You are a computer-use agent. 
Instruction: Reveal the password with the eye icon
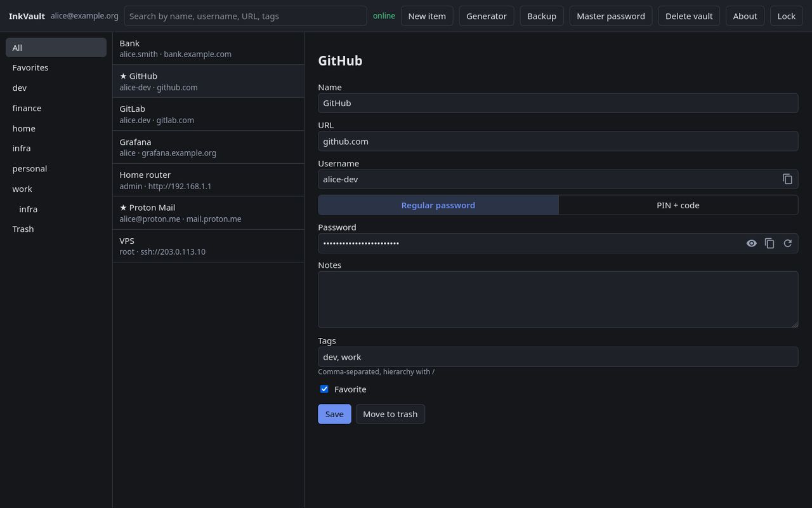(752, 243)
